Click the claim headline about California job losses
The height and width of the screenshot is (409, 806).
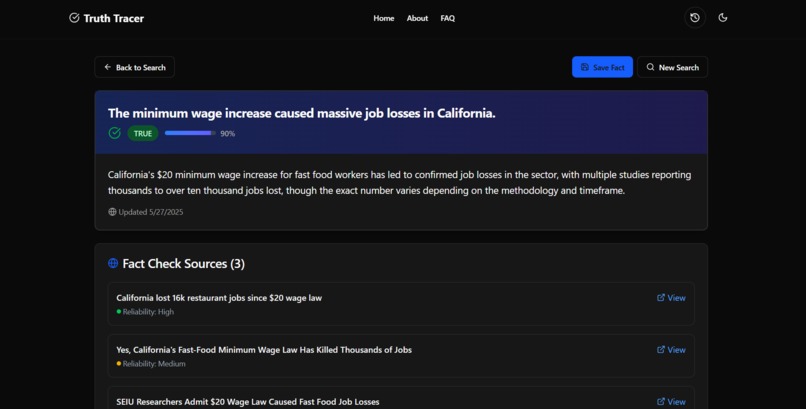[x=302, y=113]
